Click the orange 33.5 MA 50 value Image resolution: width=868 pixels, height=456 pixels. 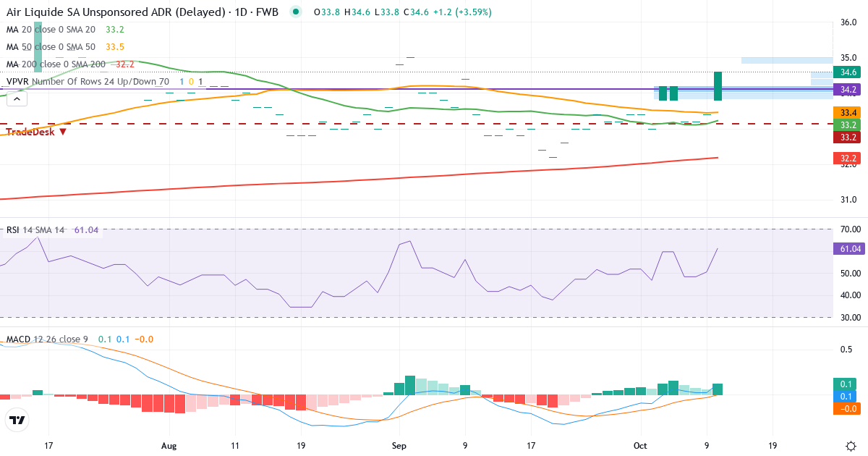[x=115, y=47]
